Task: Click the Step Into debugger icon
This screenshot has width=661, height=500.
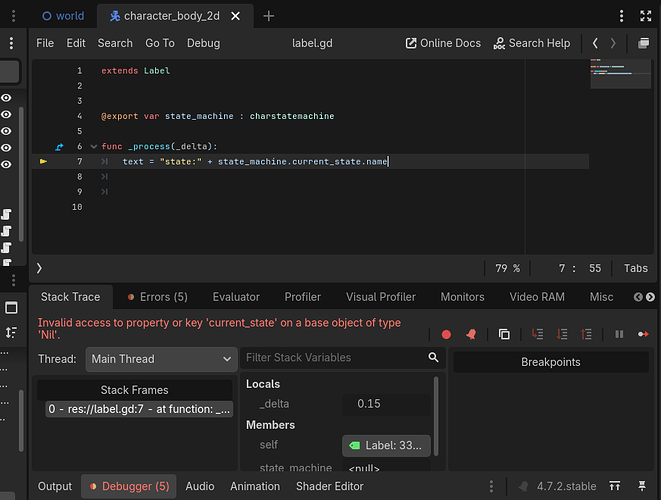Action: click(x=537, y=334)
